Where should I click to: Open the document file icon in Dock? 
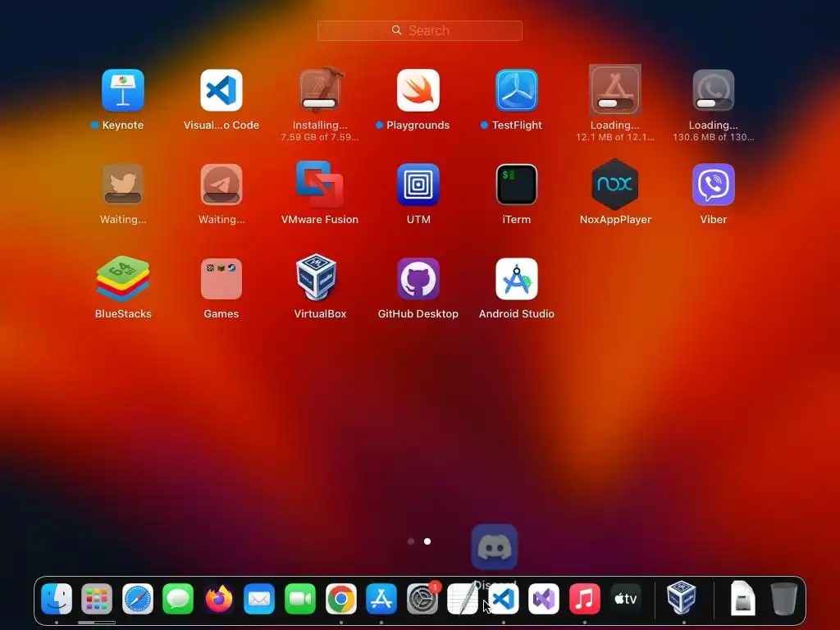[742, 598]
